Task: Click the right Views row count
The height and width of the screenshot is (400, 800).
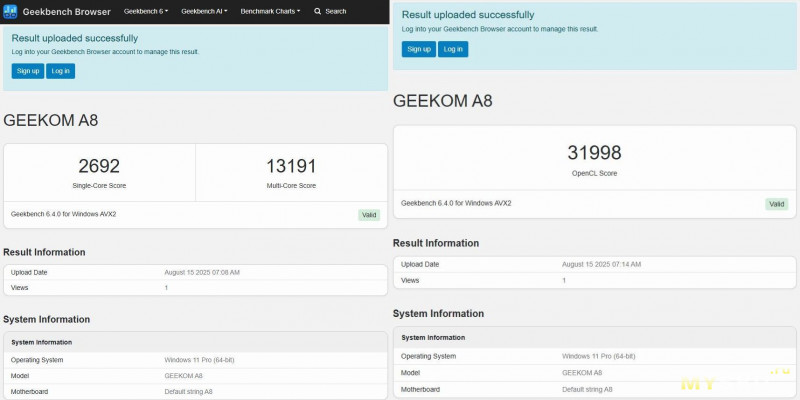Action: pyautogui.click(x=564, y=280)
